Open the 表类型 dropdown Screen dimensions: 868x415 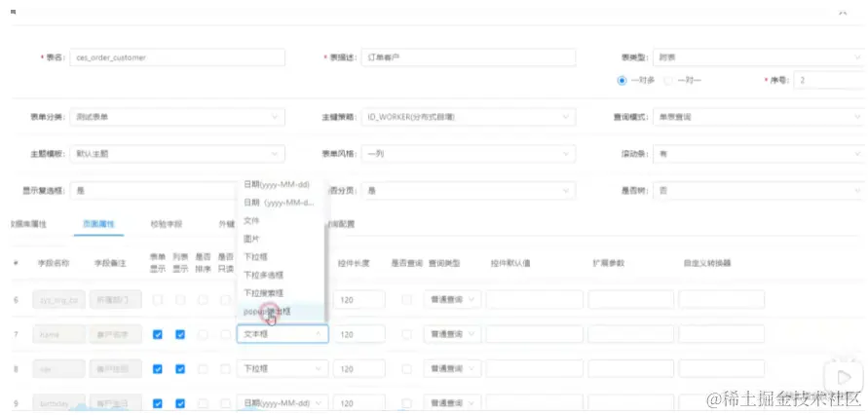point(759,57)
